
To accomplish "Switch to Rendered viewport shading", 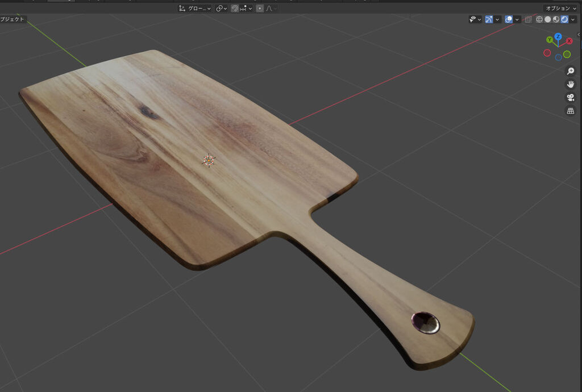I will (x=564, y=19).
